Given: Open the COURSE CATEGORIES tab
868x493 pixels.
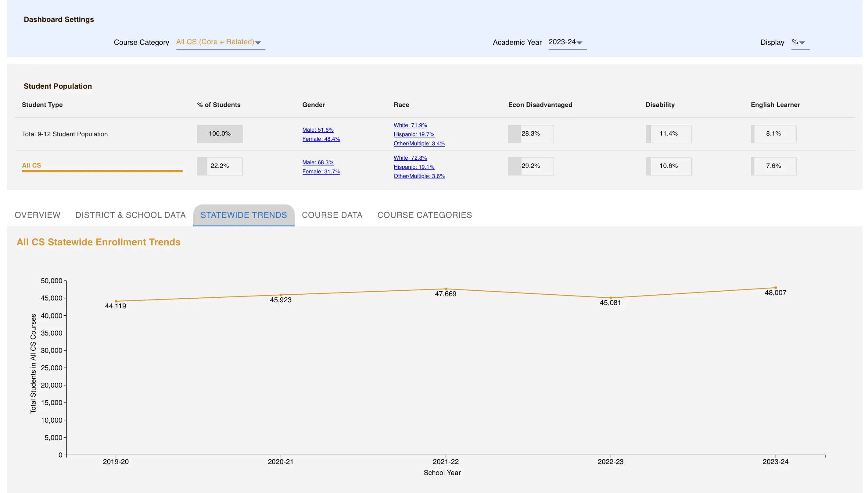Looking at the screenshot, I should [x=424, y=215].
